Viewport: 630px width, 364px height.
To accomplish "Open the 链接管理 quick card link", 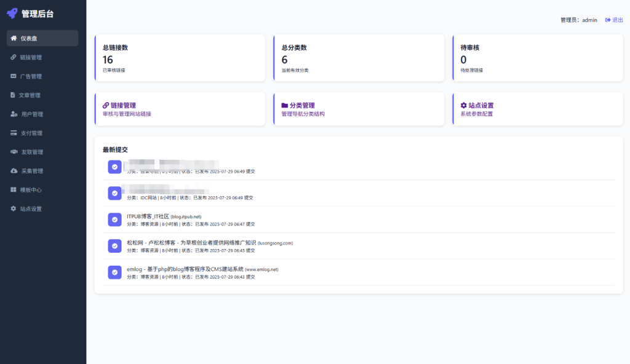I will [x=123, y=106].
